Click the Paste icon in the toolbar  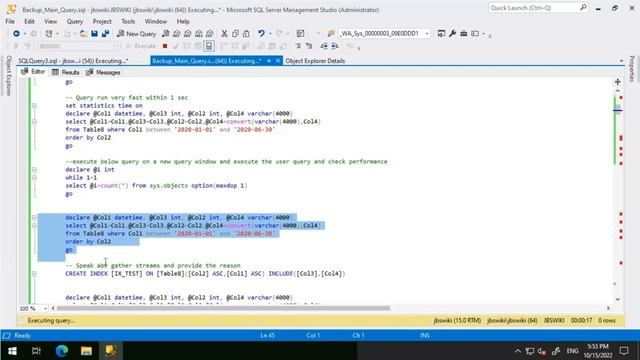(x=246, y=33)
